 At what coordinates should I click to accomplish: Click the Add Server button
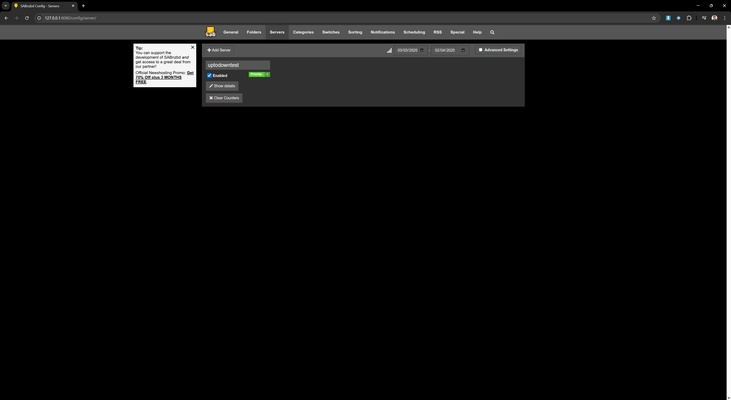tap(219, 50)
